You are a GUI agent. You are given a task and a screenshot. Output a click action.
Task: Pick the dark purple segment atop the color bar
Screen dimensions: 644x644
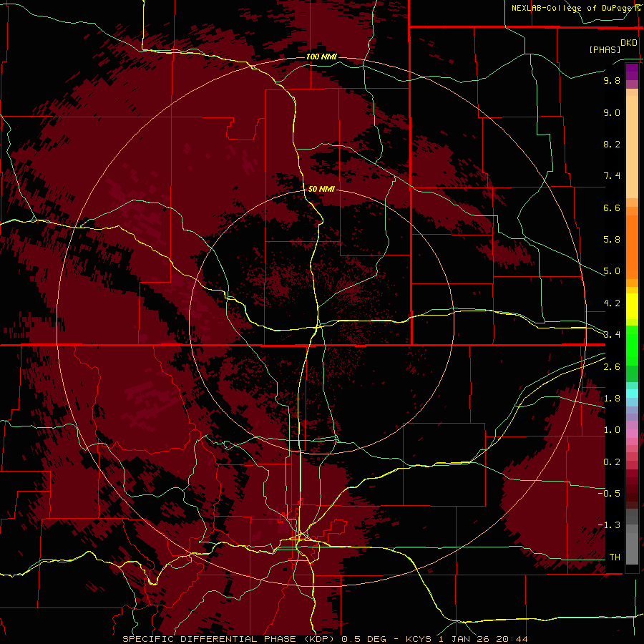(632, 72)
